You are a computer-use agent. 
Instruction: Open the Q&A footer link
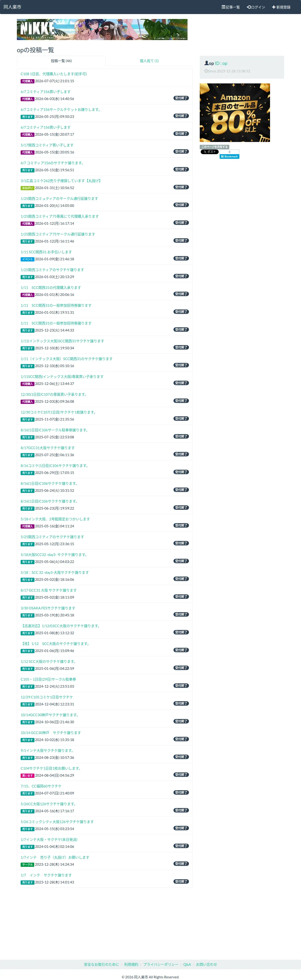coord(187,964)
